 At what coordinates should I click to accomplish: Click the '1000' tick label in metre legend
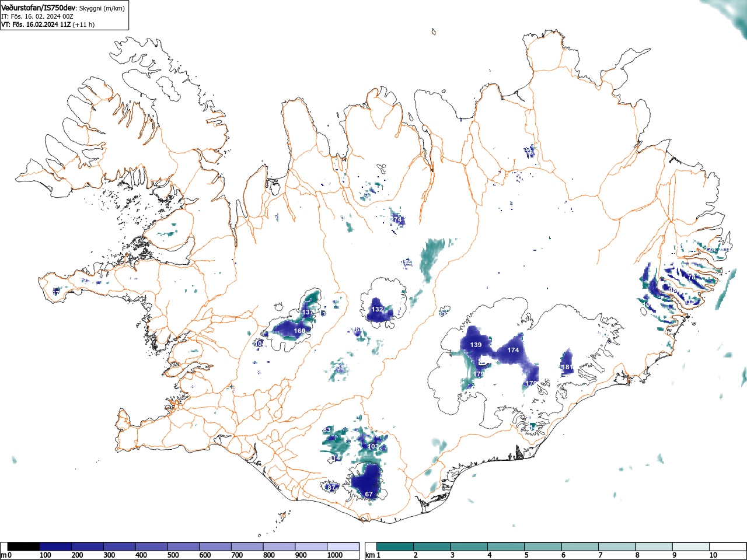point(335,555)
